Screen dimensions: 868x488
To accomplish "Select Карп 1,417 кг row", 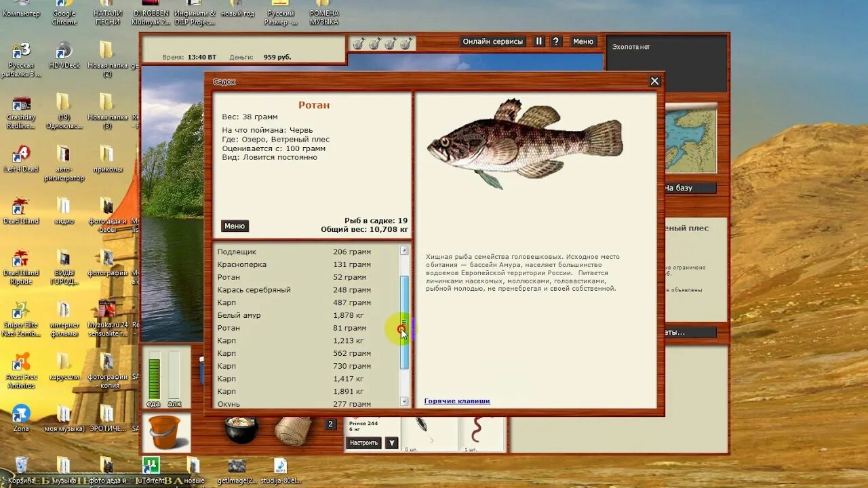I will tap(307, 378).
